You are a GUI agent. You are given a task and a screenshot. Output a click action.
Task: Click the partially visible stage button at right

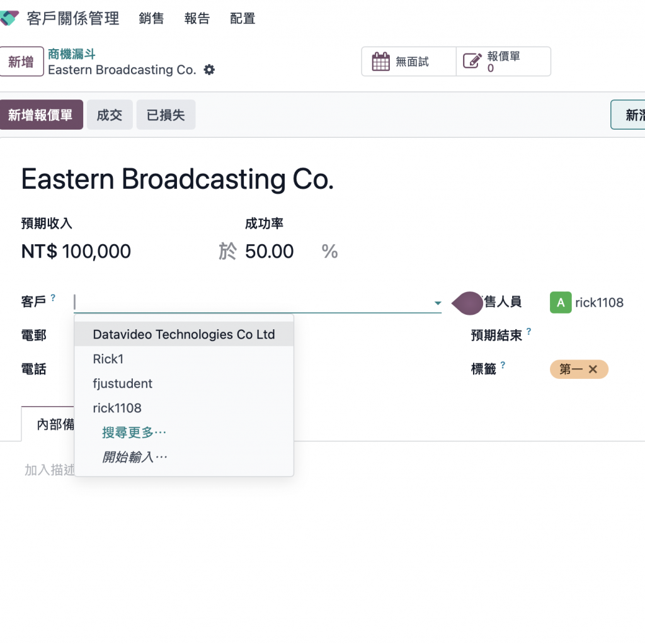pyautogui.click(x=628, y=115)
